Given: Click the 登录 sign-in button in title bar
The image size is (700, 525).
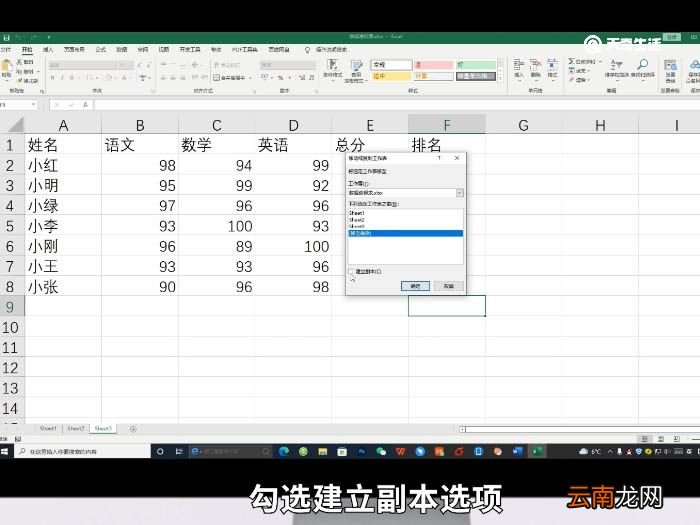Looking at the screenshot, I should 671,37.
